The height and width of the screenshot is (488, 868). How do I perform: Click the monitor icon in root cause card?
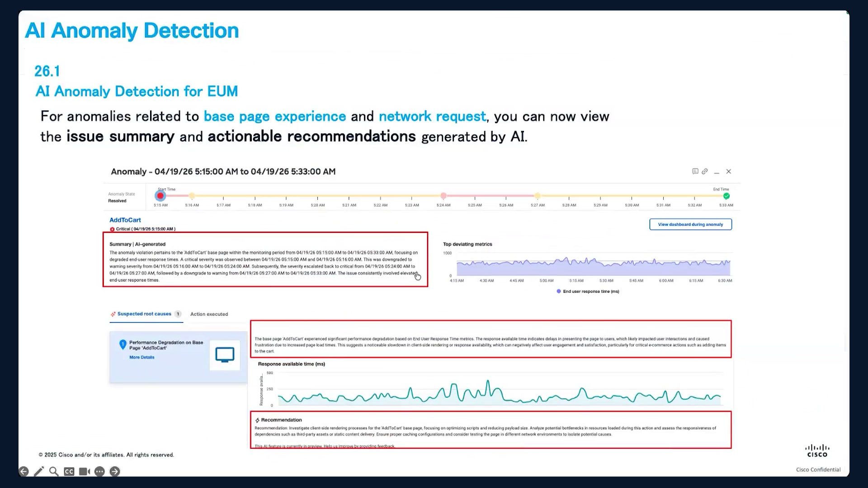pos(225,355)
